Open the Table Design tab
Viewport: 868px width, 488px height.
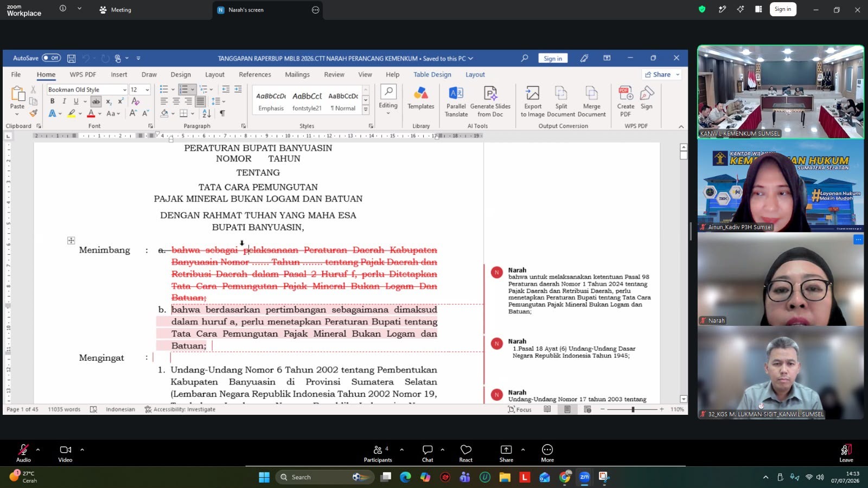pos(432,75)
